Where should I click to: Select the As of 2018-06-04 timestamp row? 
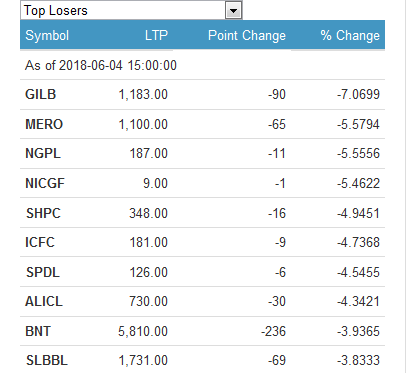click(202, 65)
